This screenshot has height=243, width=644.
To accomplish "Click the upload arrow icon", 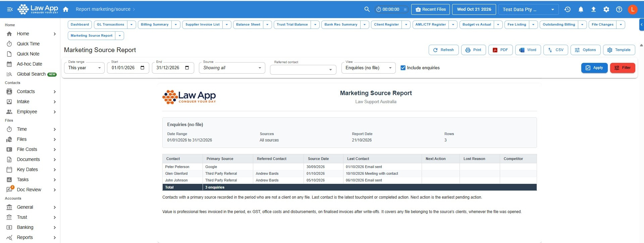I will pos(593,9).
